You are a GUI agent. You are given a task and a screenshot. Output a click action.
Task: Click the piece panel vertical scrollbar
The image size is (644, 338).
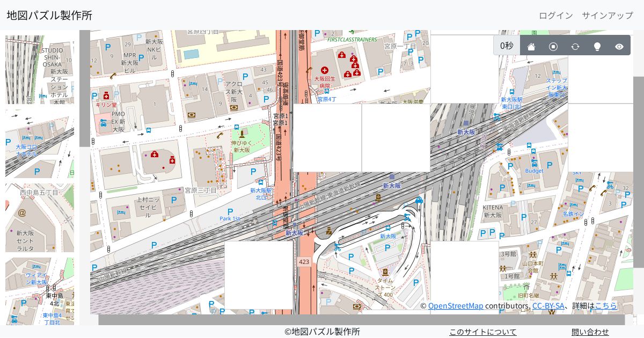84,89
